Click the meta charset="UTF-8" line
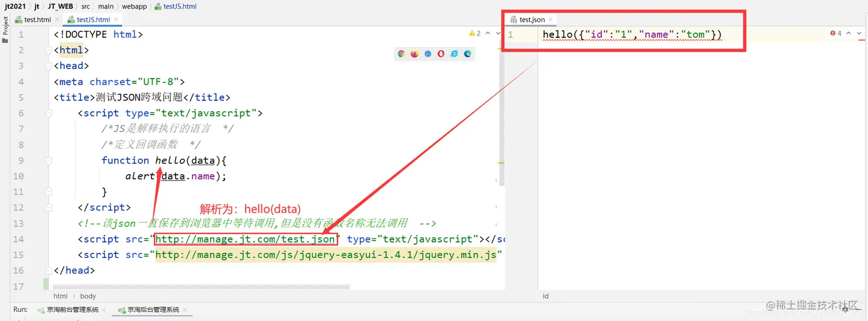This screenshot has width=868, height=321. 119,82
